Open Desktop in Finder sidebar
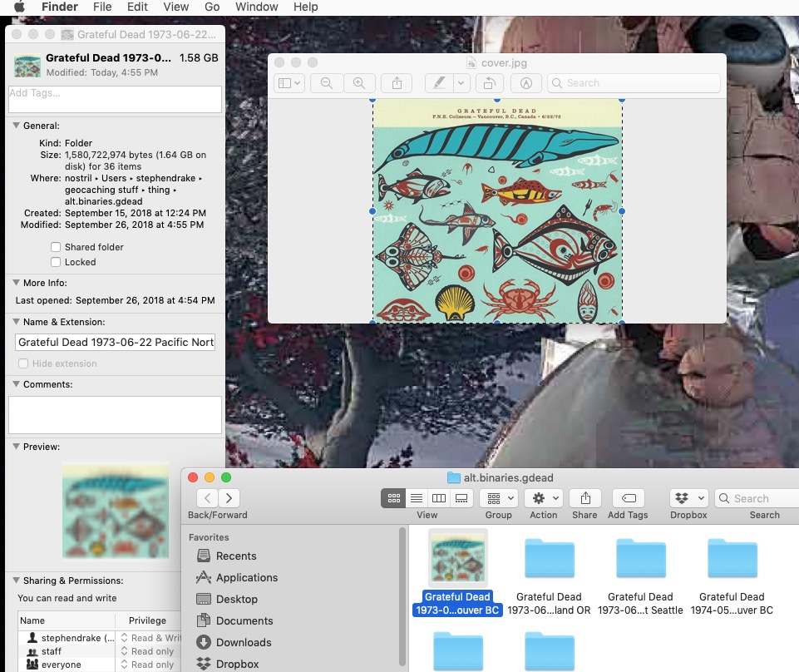The image size is (799, 672). tap(227, 599)
